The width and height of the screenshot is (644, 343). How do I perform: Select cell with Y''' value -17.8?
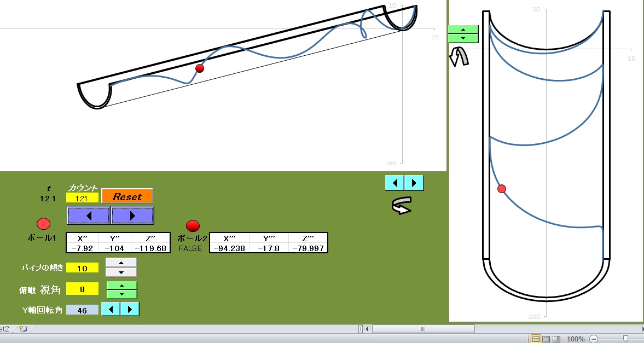269,248
